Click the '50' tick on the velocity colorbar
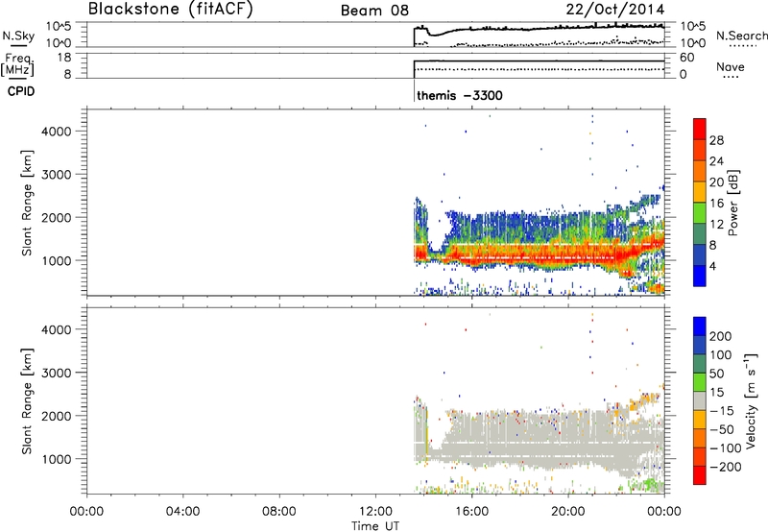This screenshot has width=768, height=532. [x=717, y=374]
